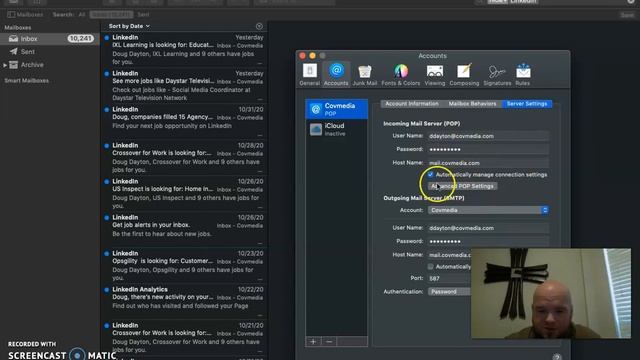Open LinkedIn email dated 10/31/20
The image size is (640, 360).
click(x=184, y=121)
